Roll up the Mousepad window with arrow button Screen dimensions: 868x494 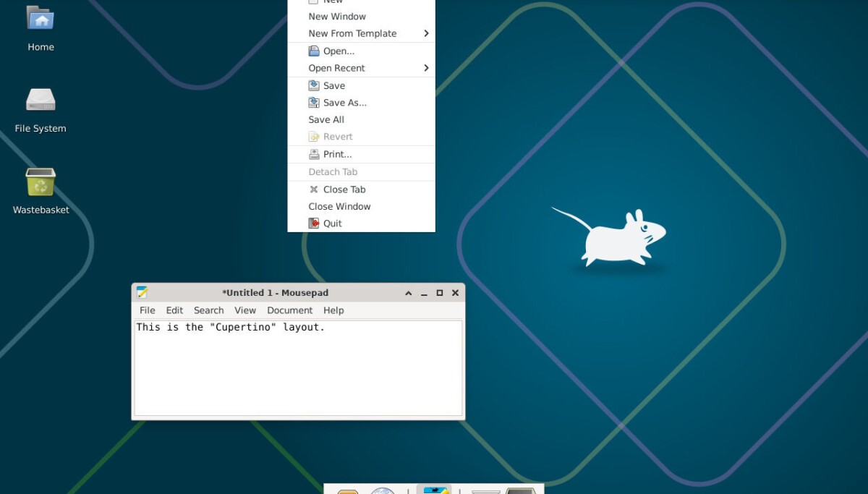coord(409,293)
